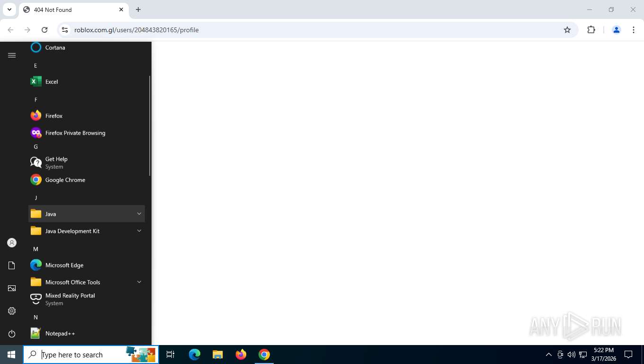Open a new Chrome tab
This screenshot has height=364, width=644.
click(138, 9)
